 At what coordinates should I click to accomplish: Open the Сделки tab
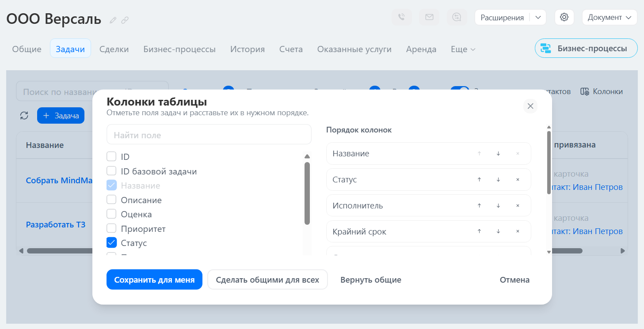click(x=114, y=49)
